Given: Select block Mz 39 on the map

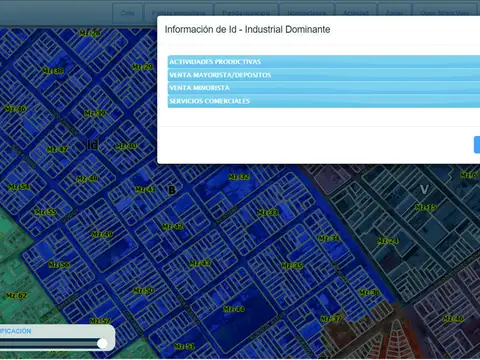Looking at the screenshot, I should (x=95, y=113).
